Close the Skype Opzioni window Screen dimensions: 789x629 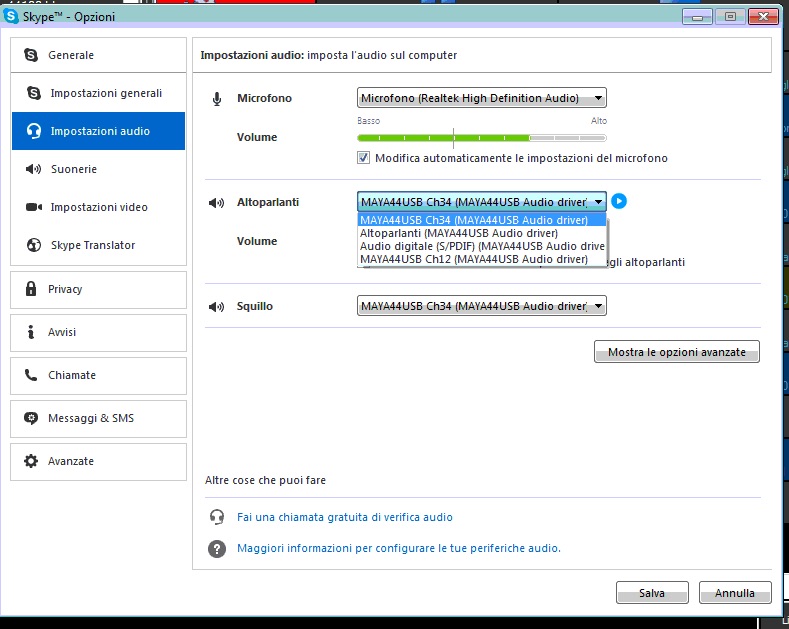[763, 17]
